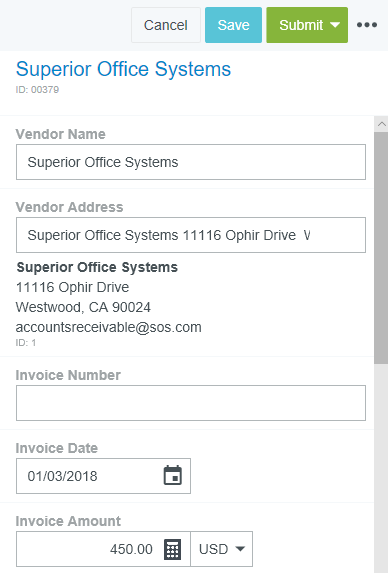This screenshot has width=388, height=573.
Task: Expand the Submit button dropdown arrow
Action: [335, 25]
